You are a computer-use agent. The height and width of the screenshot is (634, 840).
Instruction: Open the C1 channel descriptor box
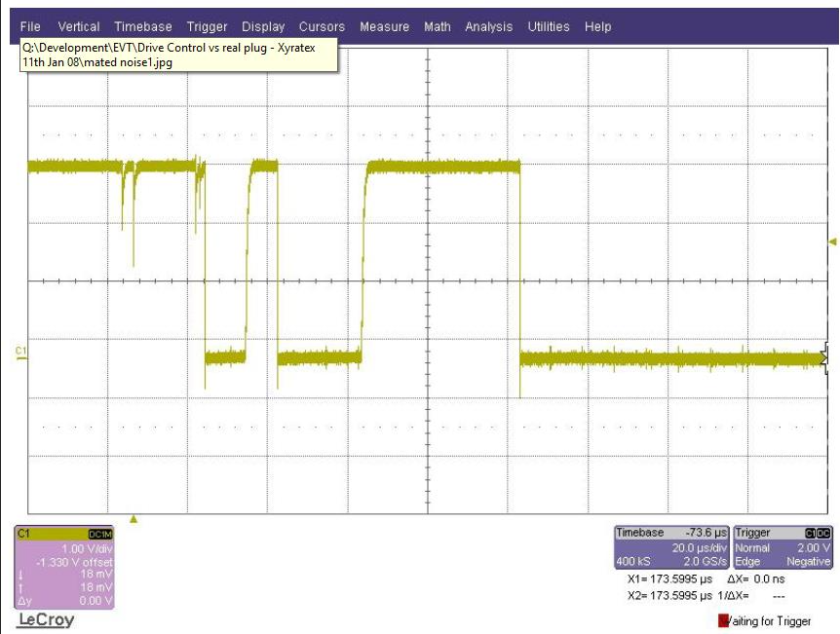(x=64, y=567)
